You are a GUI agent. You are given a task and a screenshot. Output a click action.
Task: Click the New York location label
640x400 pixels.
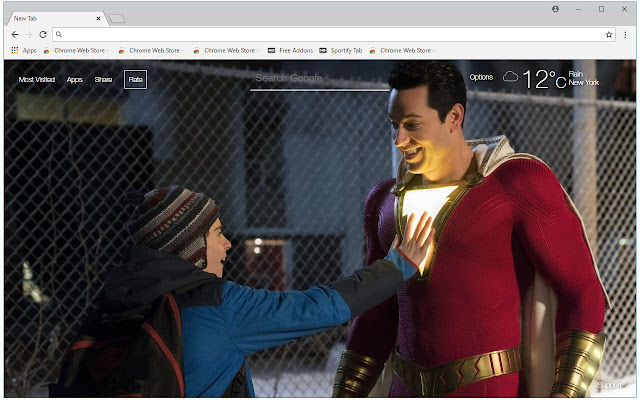click(584, 82)
